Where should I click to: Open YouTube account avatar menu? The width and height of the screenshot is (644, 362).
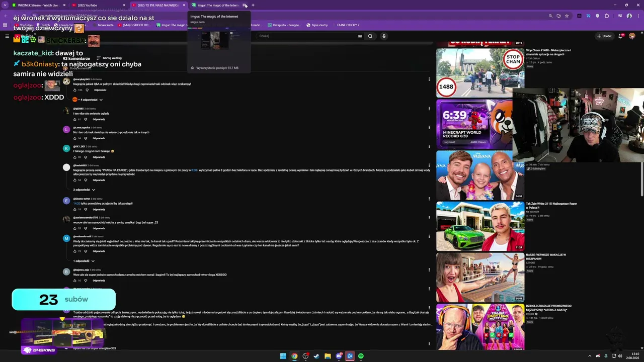pyautogui.click(x=632, y=36)
